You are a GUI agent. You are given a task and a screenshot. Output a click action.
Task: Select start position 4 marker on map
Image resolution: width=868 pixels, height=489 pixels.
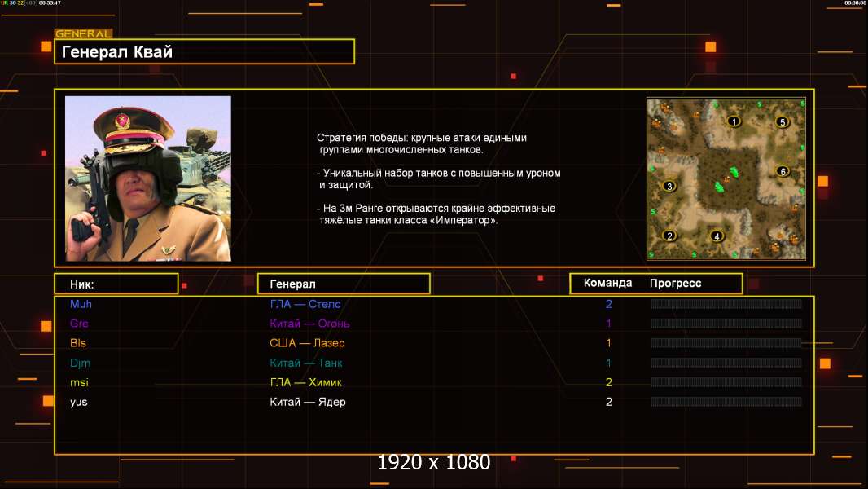tap(717, 236)
